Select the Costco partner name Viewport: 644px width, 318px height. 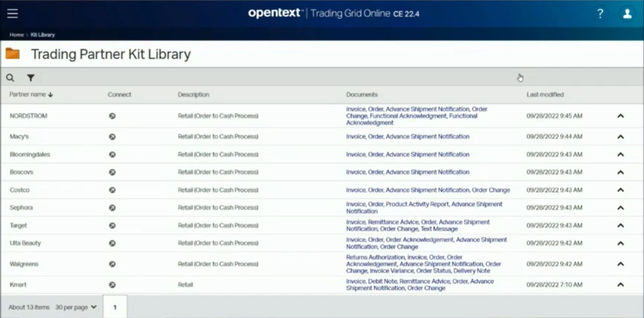20,190
